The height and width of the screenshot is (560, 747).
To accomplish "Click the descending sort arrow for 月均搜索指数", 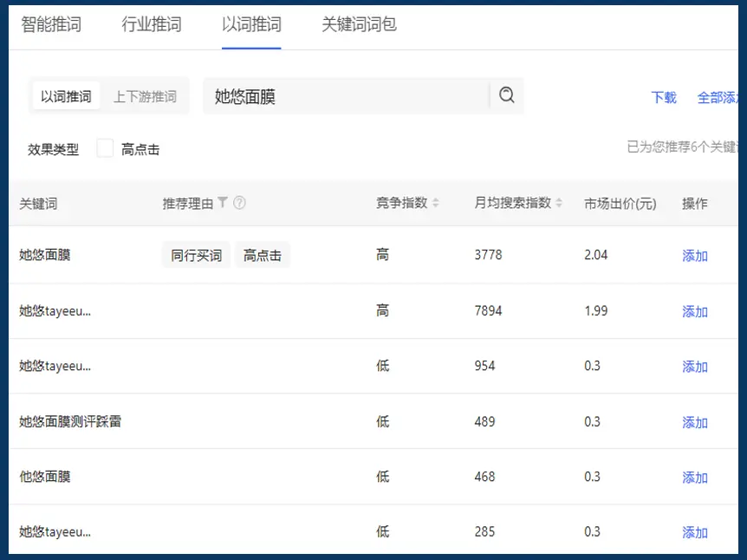I will [558, 205].
